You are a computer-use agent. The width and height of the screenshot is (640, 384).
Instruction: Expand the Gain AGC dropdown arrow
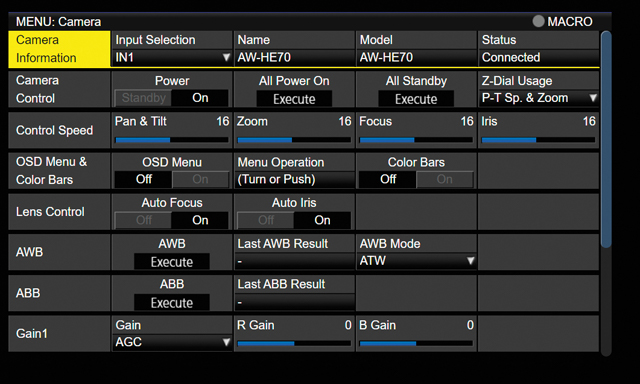226,342
